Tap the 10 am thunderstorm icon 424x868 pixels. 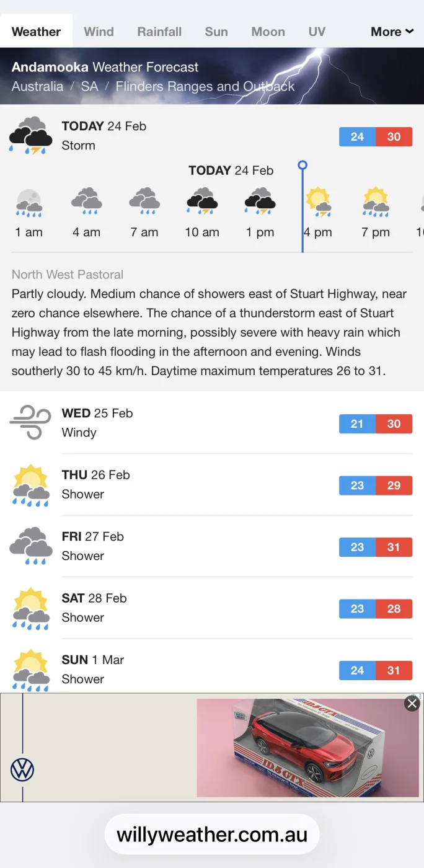click(x=202, y=201)
